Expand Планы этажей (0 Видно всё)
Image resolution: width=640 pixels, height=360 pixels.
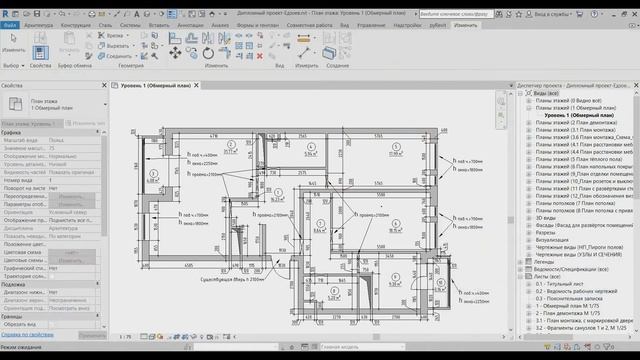[529, 101]
